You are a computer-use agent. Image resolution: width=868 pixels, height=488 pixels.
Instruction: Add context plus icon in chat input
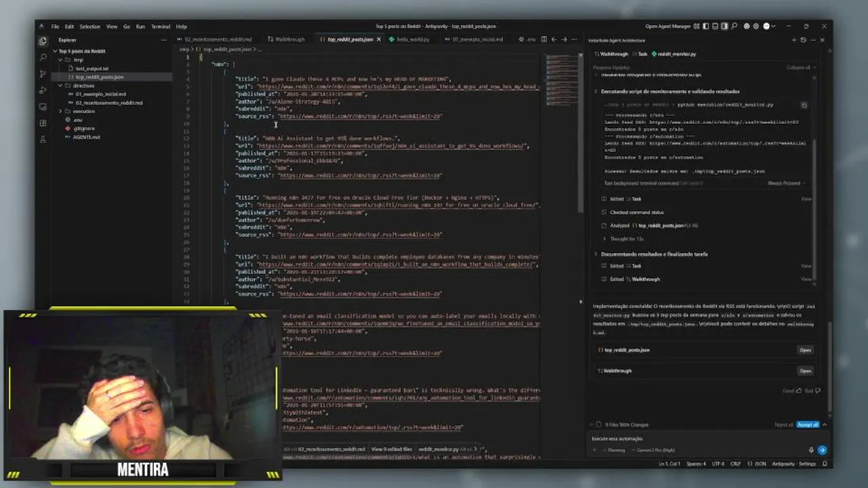[x=595, y=450]
